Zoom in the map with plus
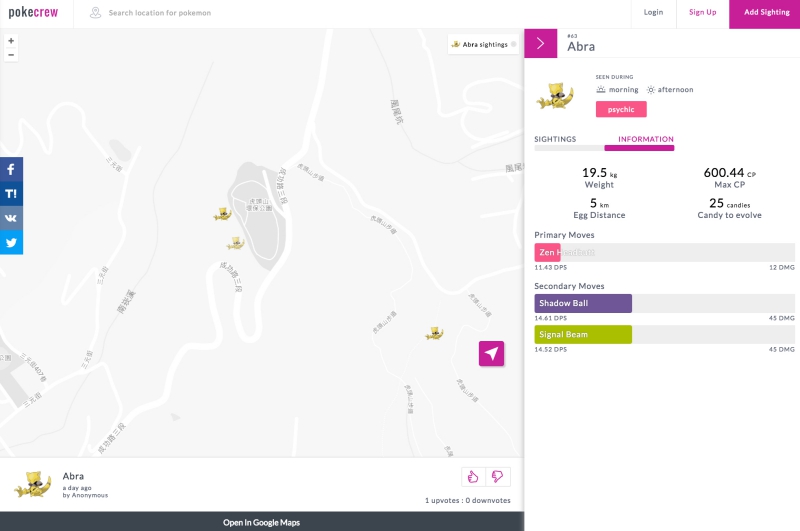 tap(11, 41)
